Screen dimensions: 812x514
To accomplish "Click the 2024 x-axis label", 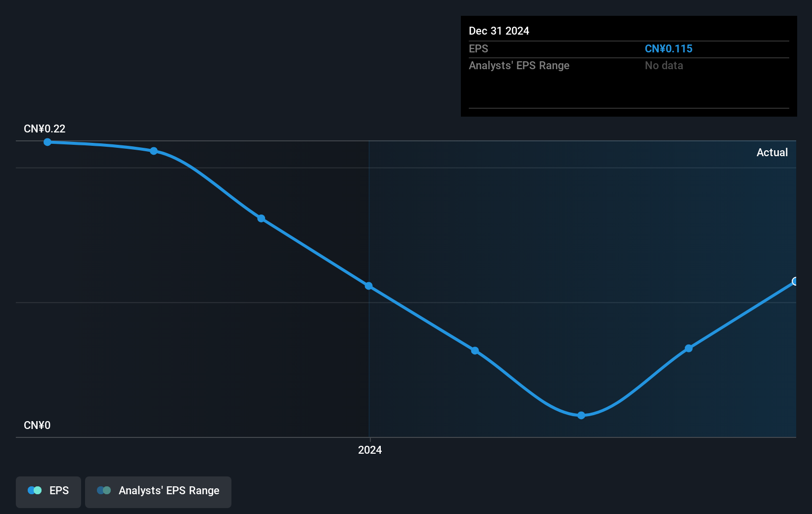I will click(x=370, y=450).
